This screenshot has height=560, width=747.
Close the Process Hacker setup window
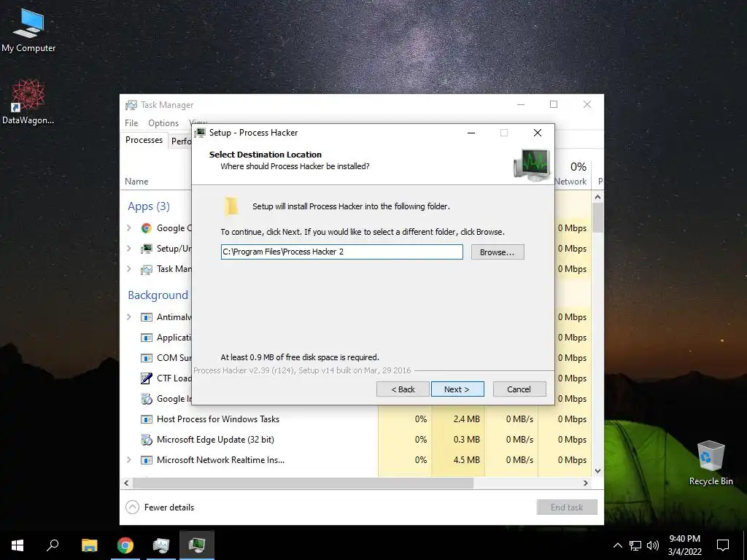(538, 133)
